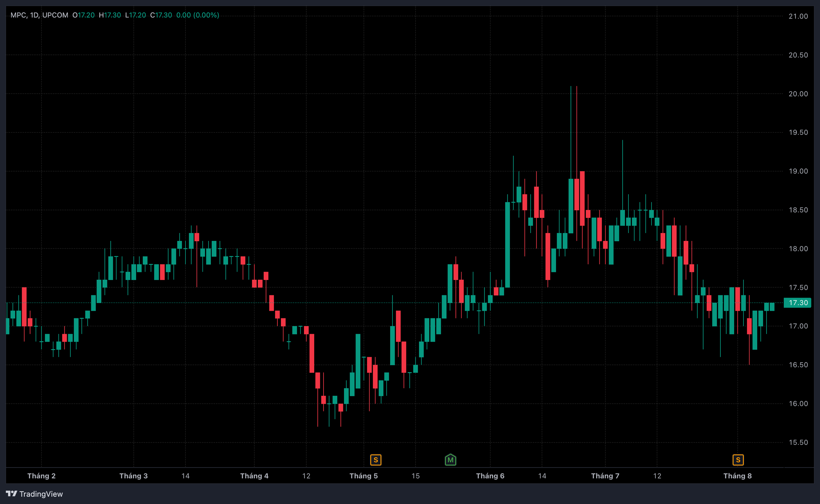Click the 12 date label after Tháng 4
The height and width of the screenshot is (504, 820).
coord(306,476)
